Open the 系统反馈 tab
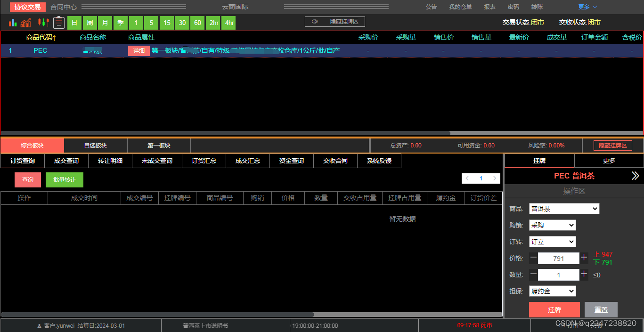The image size is (644, 332). 379,161
